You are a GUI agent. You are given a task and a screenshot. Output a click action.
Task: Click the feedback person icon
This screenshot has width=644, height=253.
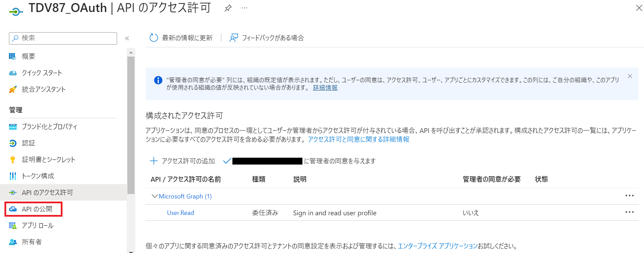pyautogui.click(x=234, y=38)
